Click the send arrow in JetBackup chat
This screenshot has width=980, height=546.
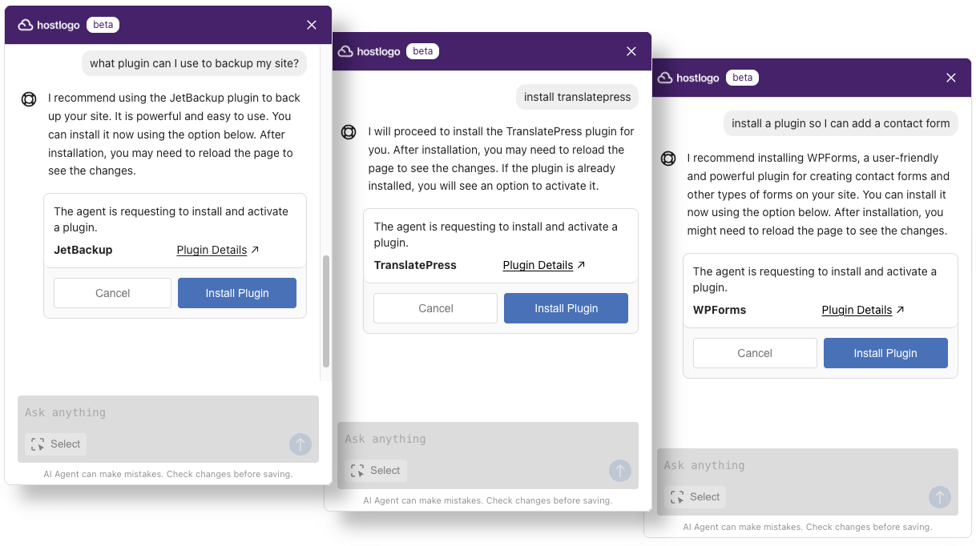pos(300,444)
